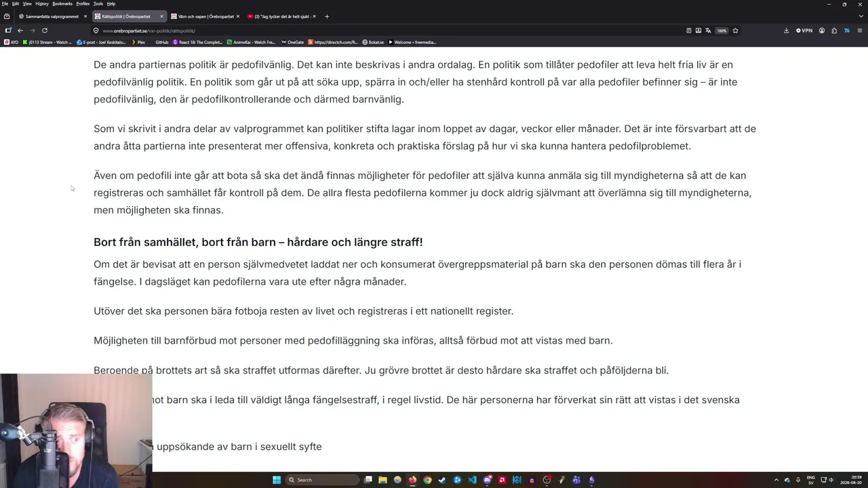Close the Rättspolitik | Örebropartiet tab

tap(161, 16)
